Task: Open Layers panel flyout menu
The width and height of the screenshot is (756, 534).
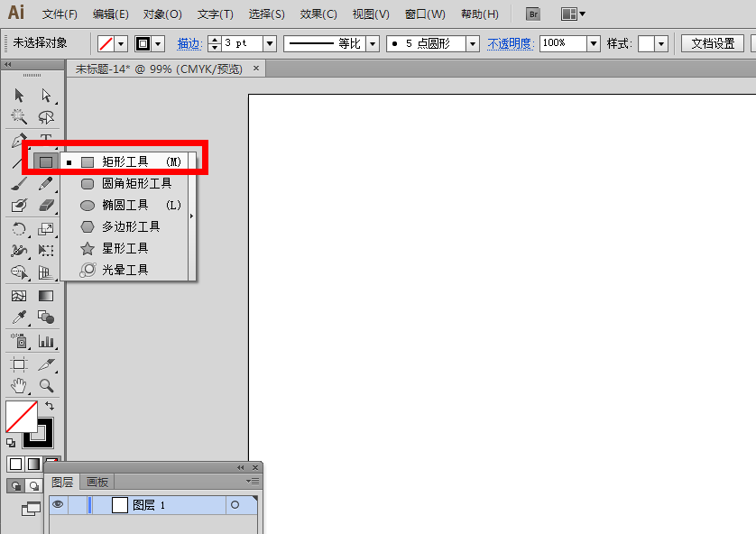Action: [x=253, y=481]
